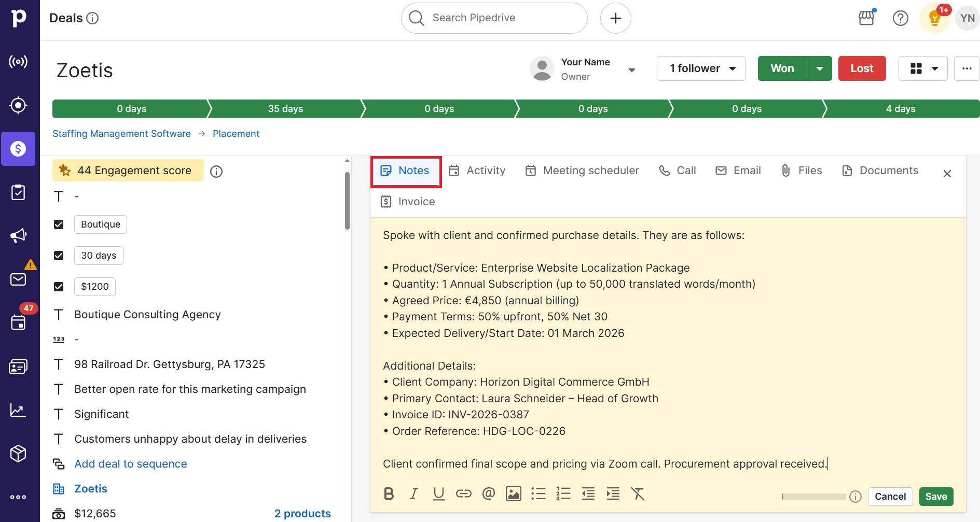
Task: Toggle bulleted list in note
Action: click(539, 494)
